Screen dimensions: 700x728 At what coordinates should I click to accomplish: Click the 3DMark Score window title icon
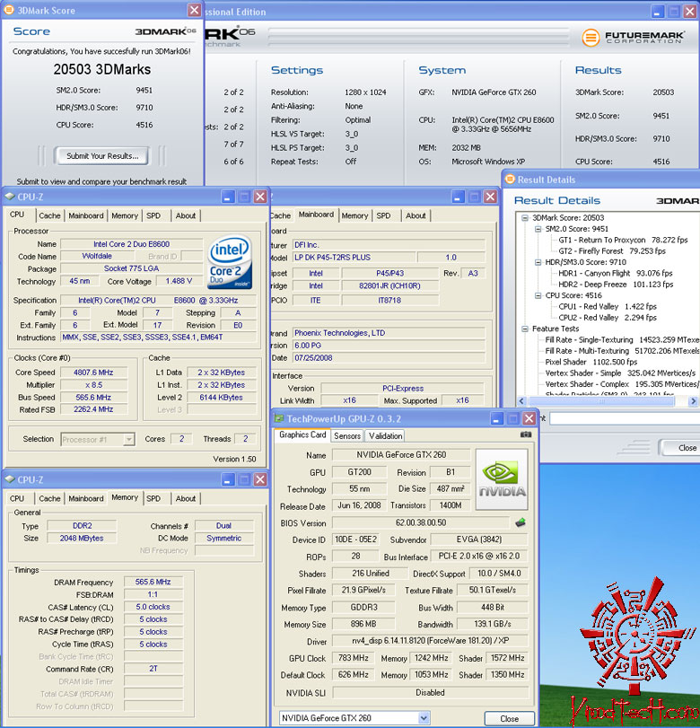tap(9, 10)
